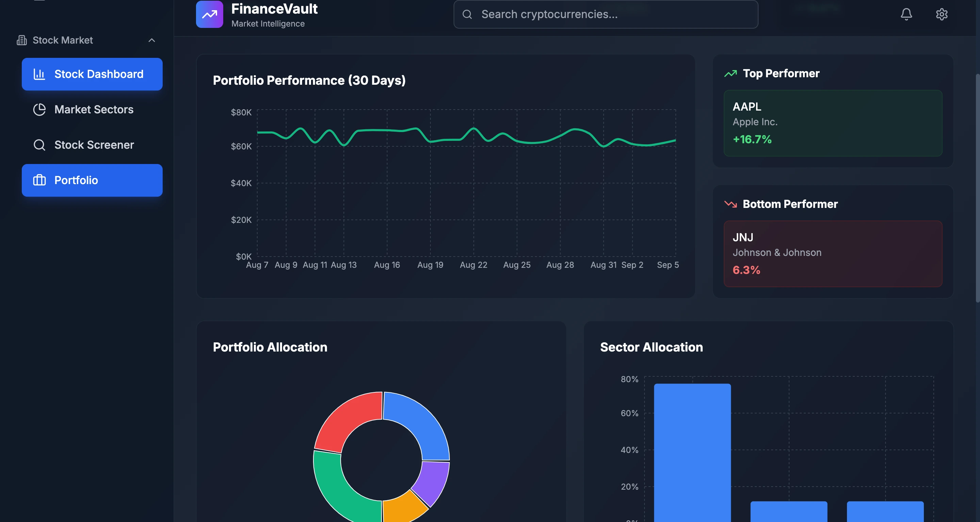This screenshot has height=522, width=980.
Task: Go to Stock Screener
Action: click(x=92, y=145)
